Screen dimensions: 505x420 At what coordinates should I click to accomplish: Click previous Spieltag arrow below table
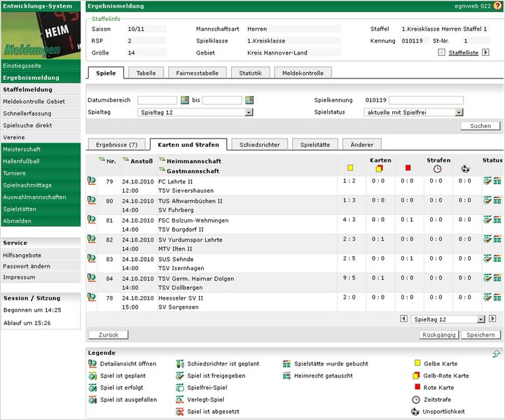[x=403, y=319]
